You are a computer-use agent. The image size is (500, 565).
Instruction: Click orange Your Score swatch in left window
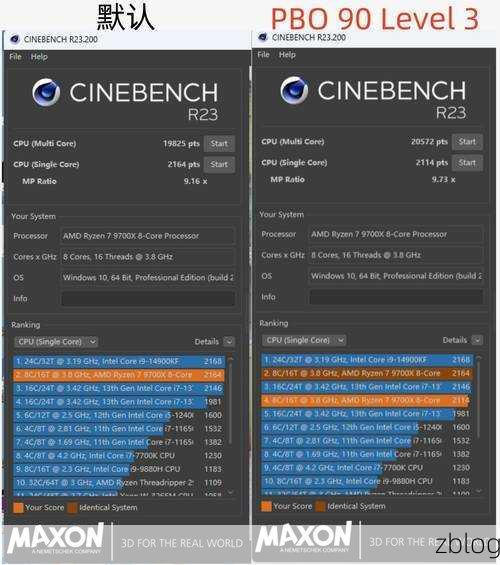point(18,507)
